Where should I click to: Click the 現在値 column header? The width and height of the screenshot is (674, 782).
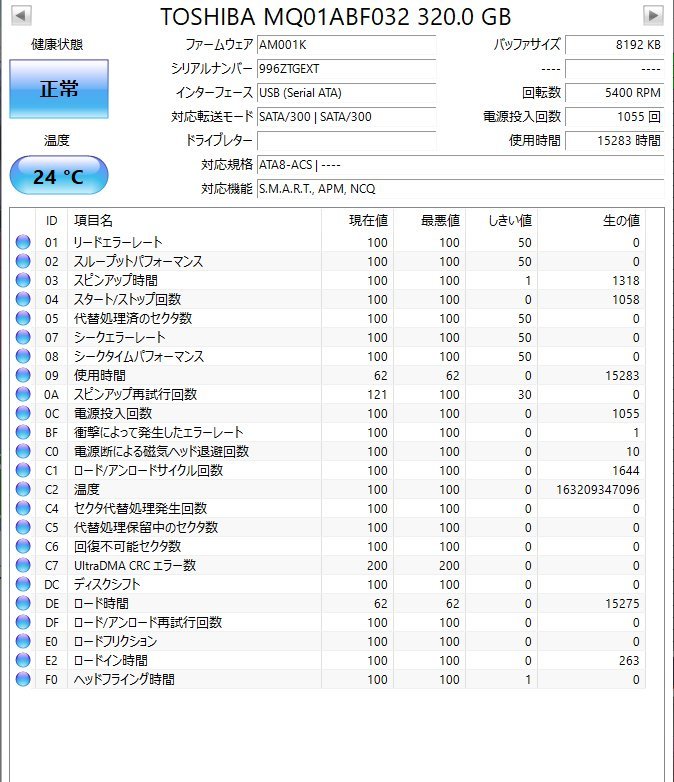358,220
